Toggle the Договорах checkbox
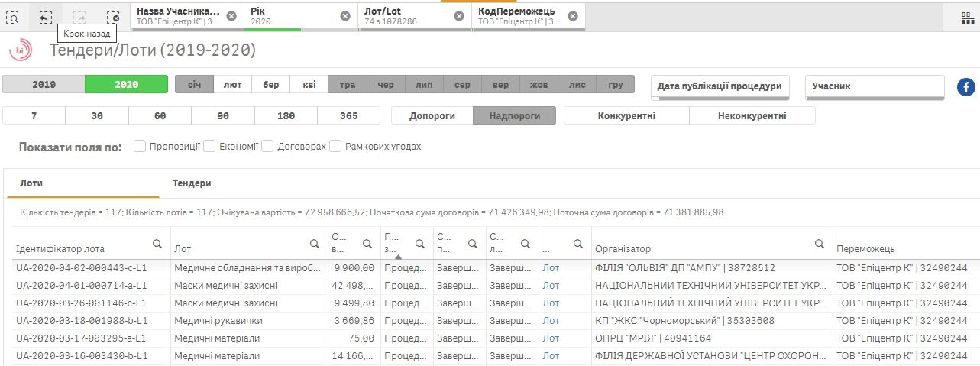Viewport: 980px width, 366px height. pos(267,146)
